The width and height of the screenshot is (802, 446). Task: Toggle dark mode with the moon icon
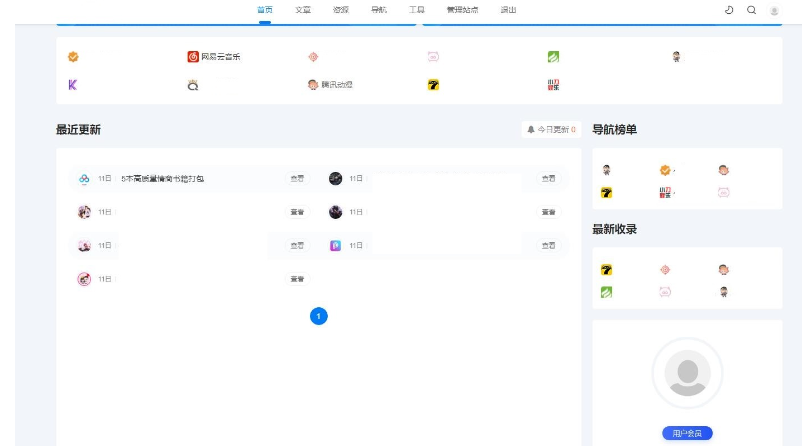click(729, 10)
